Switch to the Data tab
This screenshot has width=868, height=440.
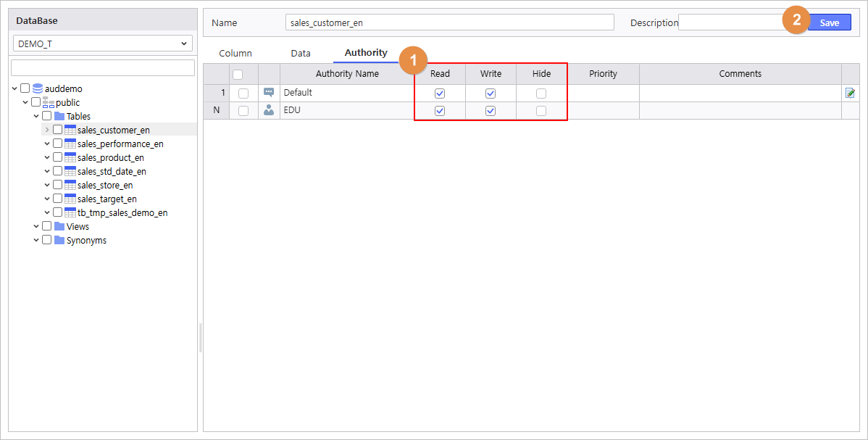[301, 53]
